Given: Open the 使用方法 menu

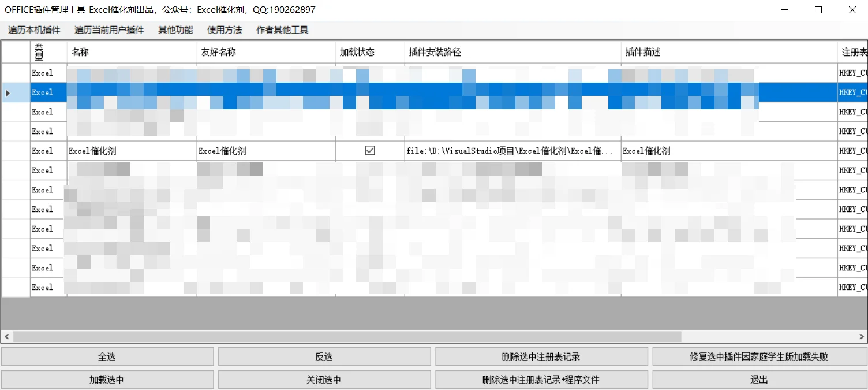Looking at the screenshot, I should coord(225,30).
